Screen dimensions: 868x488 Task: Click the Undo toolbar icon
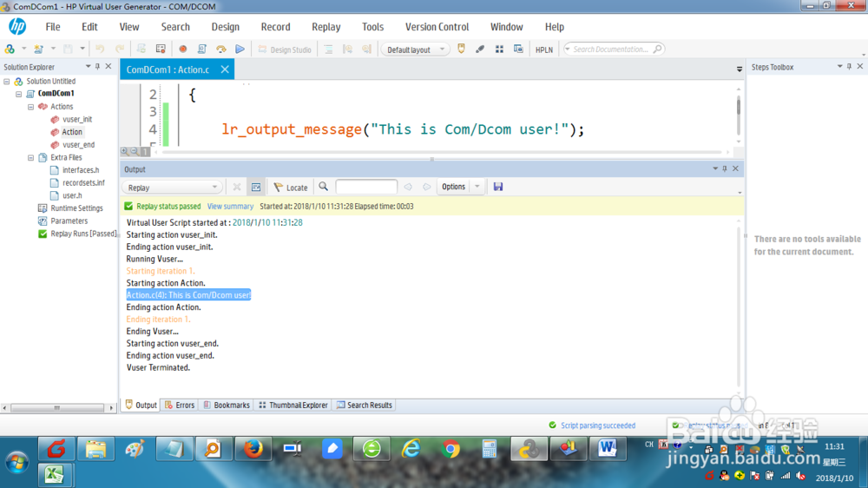100,49
